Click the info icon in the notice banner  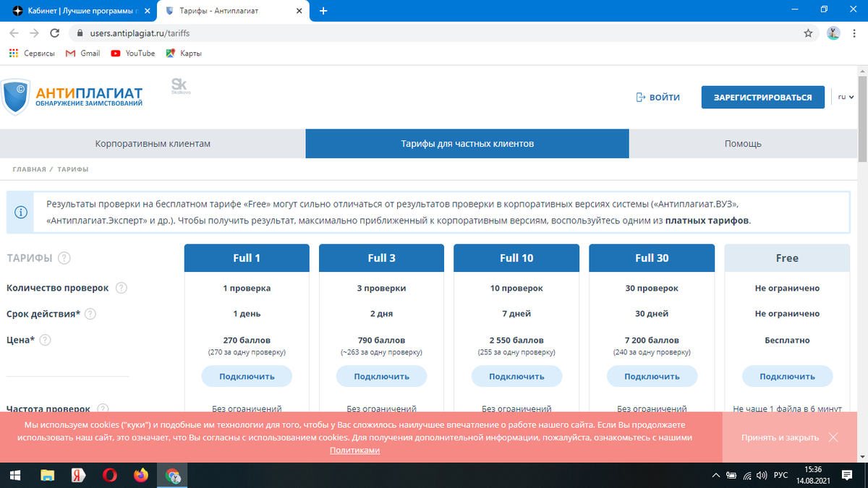tap(20, 213)
